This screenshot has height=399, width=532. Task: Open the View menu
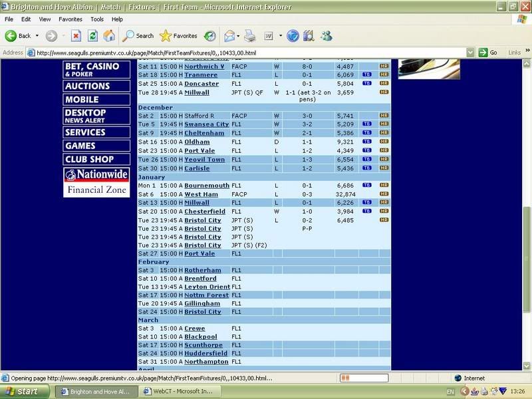(x=45, y=19)
